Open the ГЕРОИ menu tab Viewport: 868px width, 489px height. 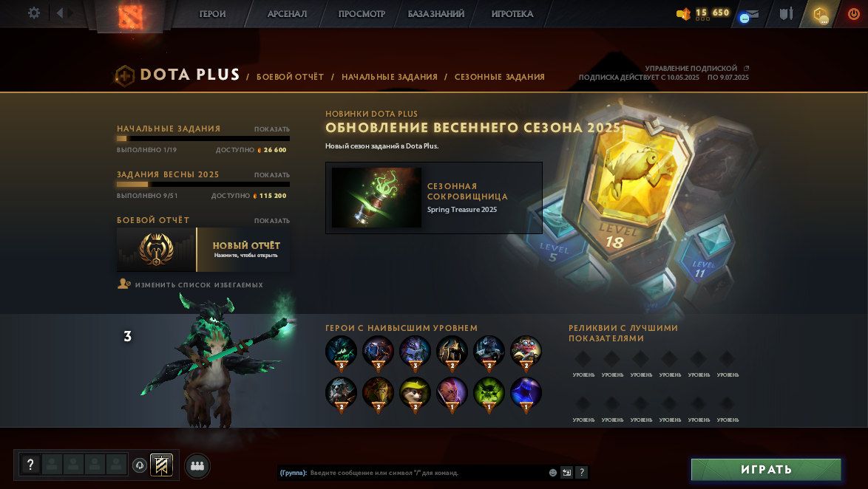[x=213, y=14]
